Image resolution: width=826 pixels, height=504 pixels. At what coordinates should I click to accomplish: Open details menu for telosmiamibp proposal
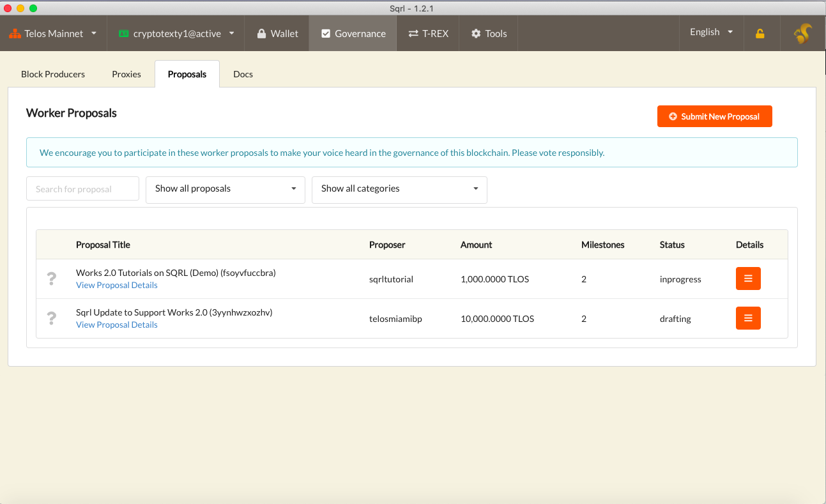[x=748, y=318]
